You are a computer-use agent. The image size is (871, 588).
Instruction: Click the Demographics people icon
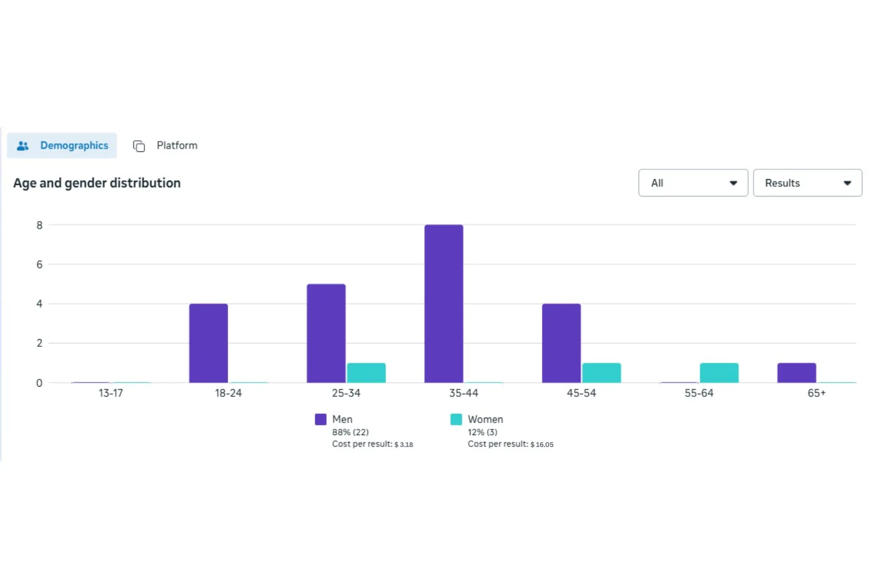[23, 146]
